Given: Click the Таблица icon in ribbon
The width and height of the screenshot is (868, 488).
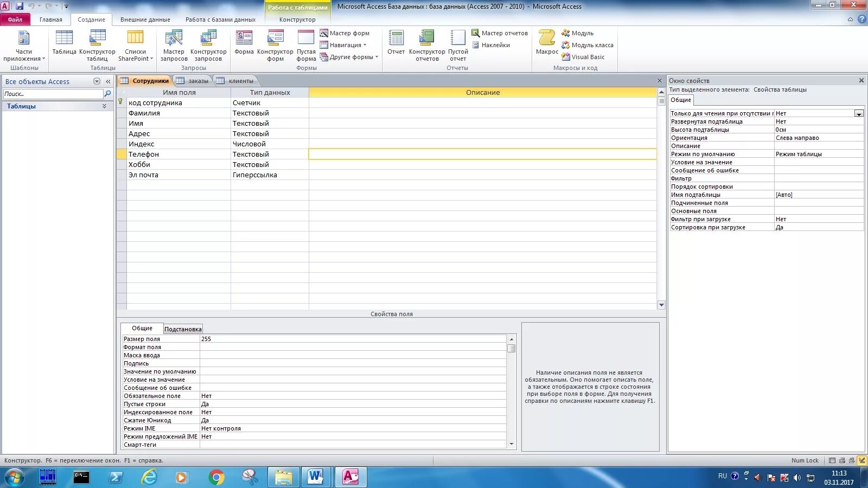Looking at the screenshot, I should click(64, 43).
